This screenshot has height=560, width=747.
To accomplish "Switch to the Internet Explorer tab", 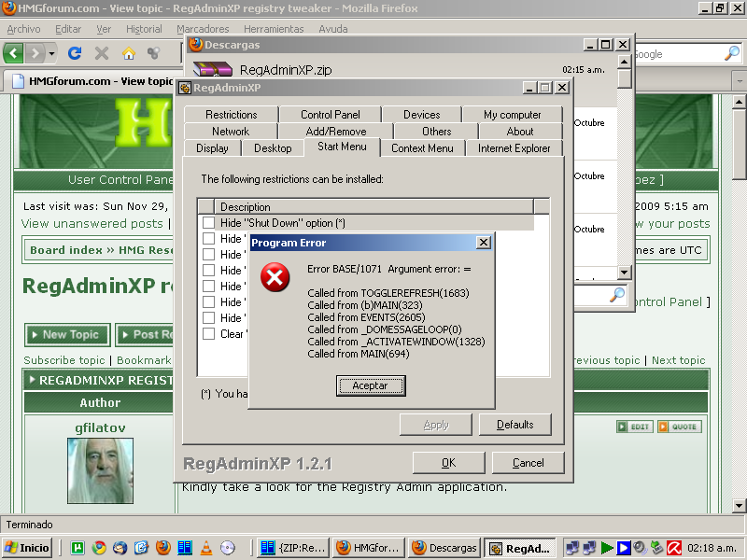I will click(x=514, y=148).
